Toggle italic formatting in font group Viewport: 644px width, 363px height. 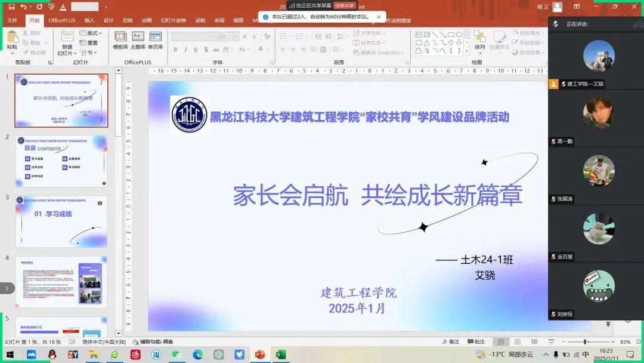click(186, 50)
